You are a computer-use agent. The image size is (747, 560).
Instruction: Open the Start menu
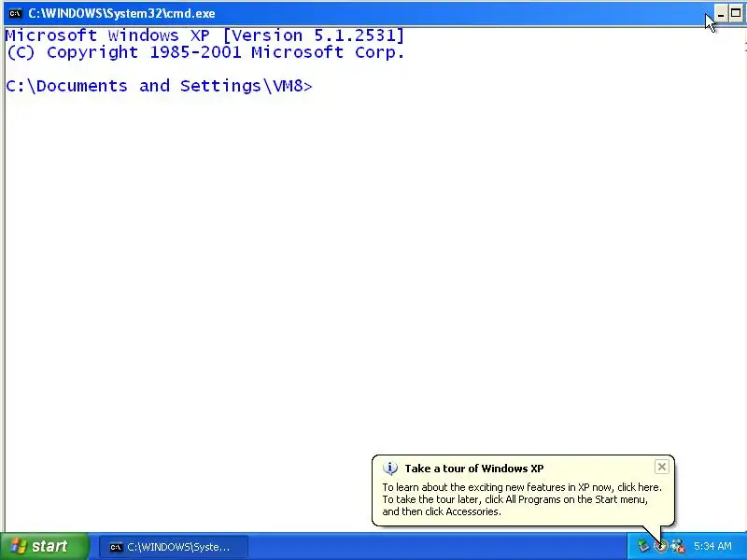pyautogui.click(x=44, y=546)
